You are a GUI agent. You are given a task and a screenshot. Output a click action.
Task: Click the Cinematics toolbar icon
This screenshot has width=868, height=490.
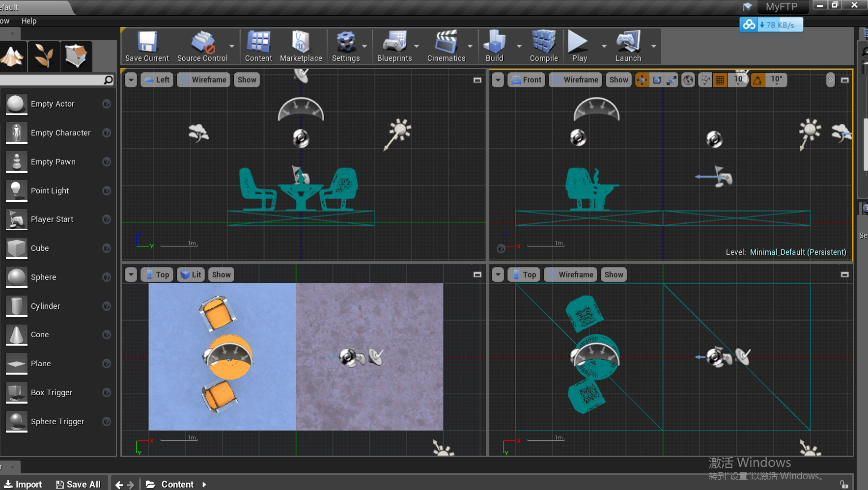[445, 46]
